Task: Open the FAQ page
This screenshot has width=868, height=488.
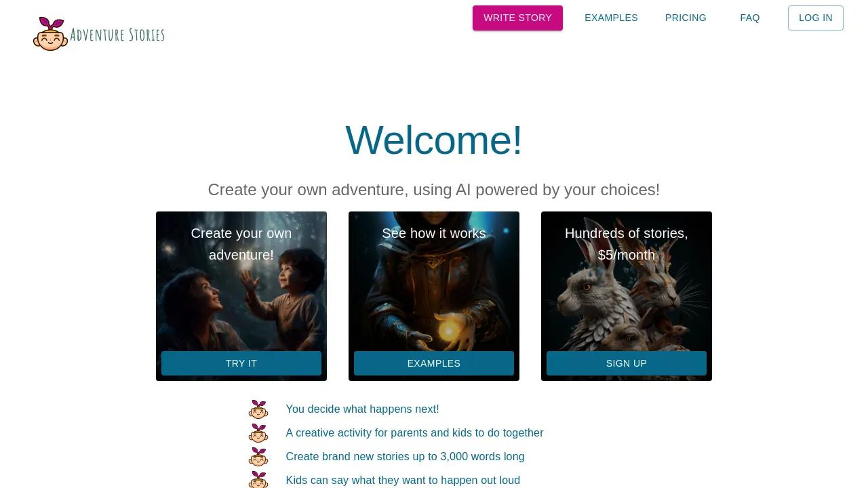Action: [750, 18]
